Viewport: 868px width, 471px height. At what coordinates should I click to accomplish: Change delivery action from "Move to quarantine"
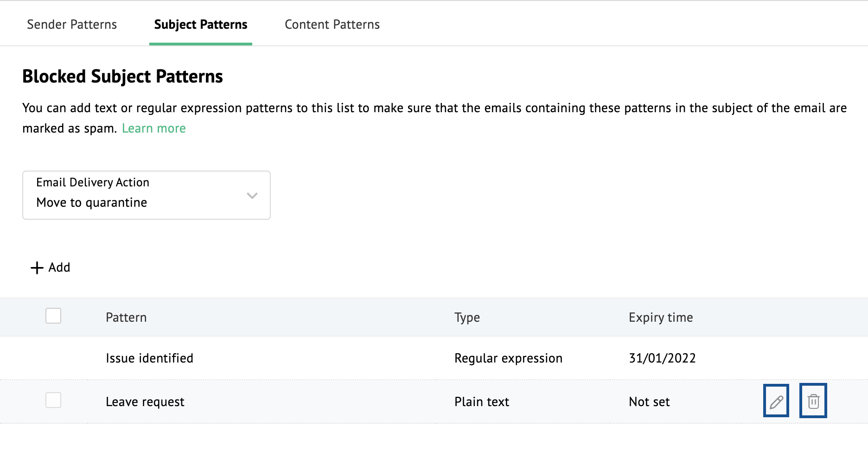[x=146, y=195]
